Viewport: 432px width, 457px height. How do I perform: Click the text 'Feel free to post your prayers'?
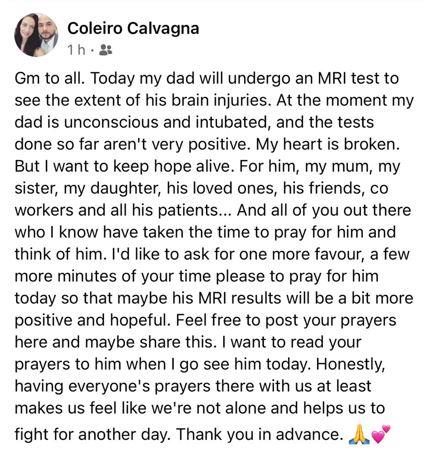coord(286,321)
